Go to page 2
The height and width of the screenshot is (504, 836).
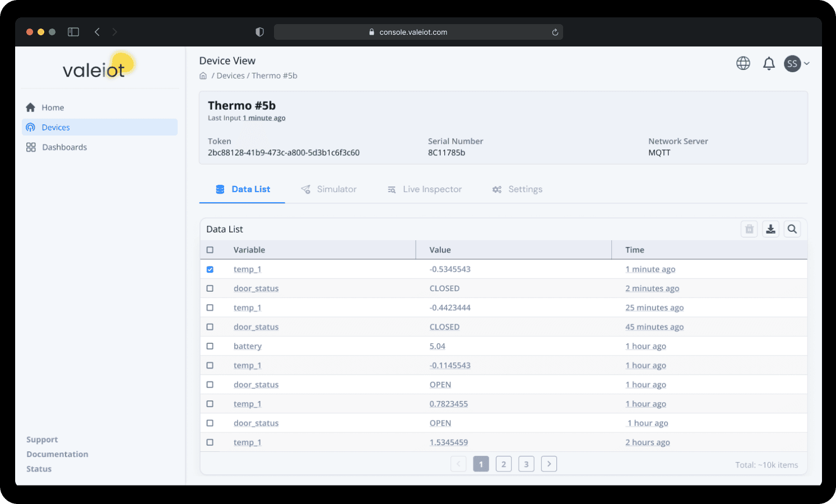[x=504, y=464]
